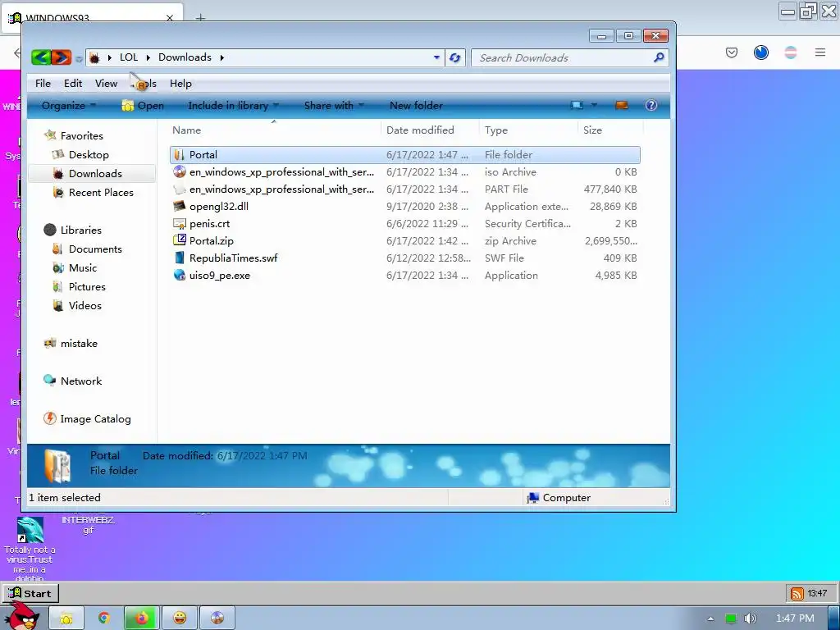Select the opengl32.dll file icon
The width and height of the screenshot is (840, 630).
(x=180, y=206)
